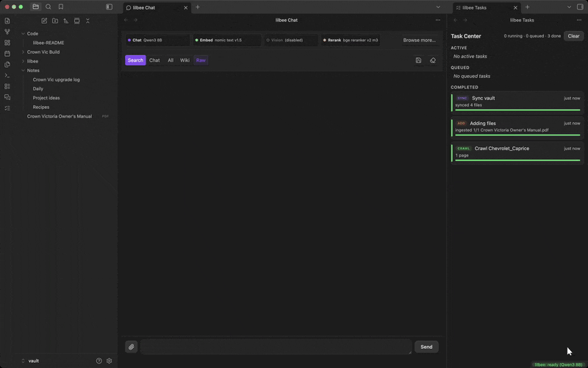Image resolution: width=588 pixels, height=368 pixels.
Task: Open the lilbee-README note
Action: point(49,43)
